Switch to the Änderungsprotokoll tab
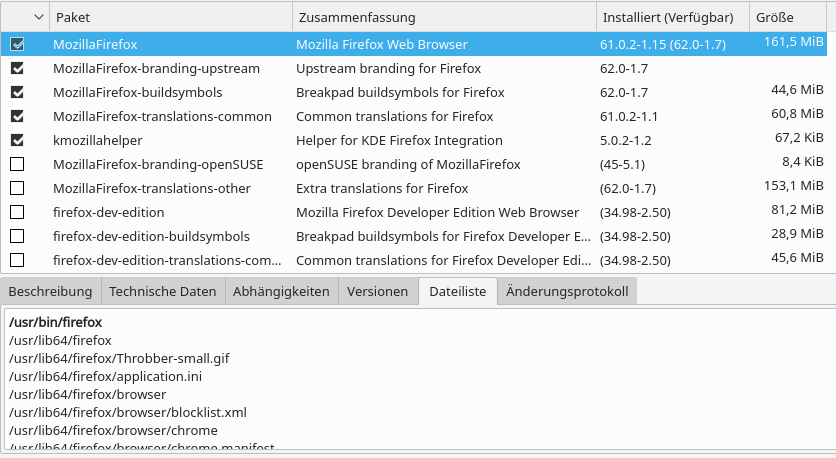This screenshot has height=458, width=836. pos(567,292)
